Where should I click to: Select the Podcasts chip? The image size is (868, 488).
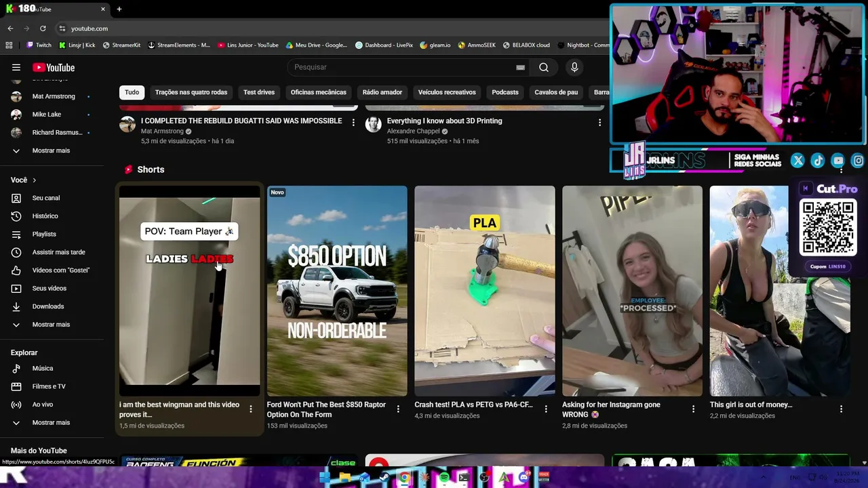[505, 92]
